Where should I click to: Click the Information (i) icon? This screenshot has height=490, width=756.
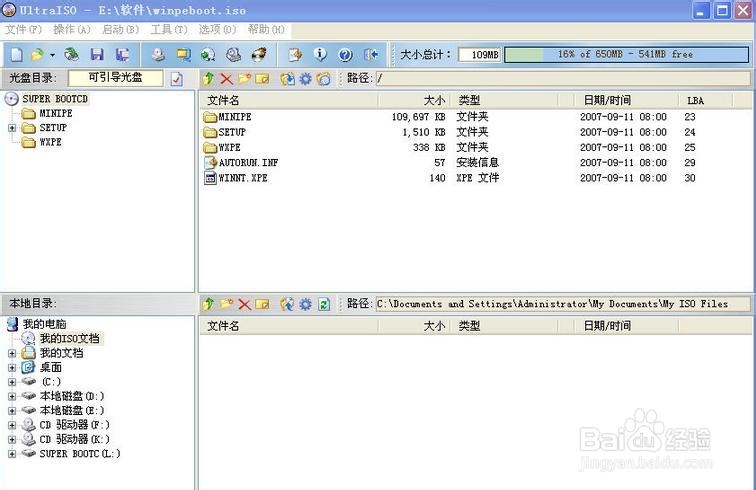click(320, 54)
